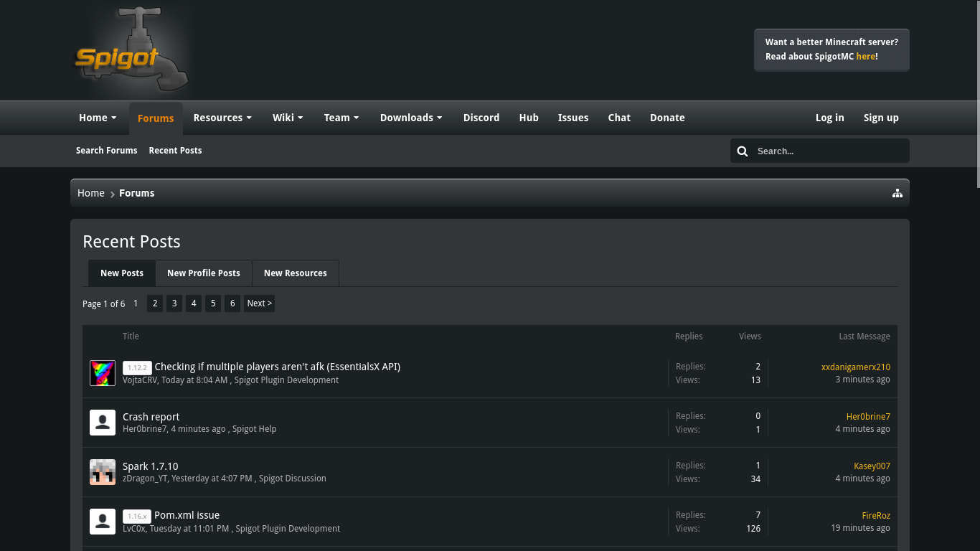Image resolution: width=980 pixels, height=551 pixels.
Task: Open zDragon_YT author name link
Action: pos(146,479)
